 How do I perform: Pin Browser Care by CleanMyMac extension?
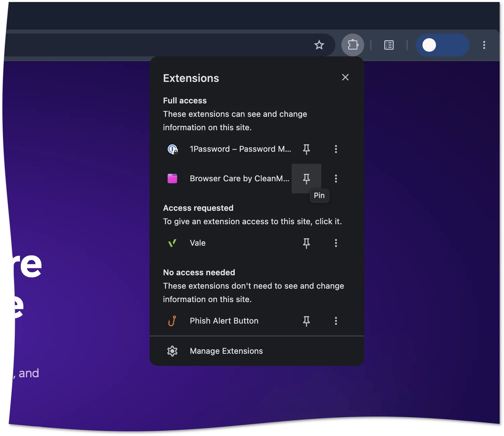tap(306, 179)
